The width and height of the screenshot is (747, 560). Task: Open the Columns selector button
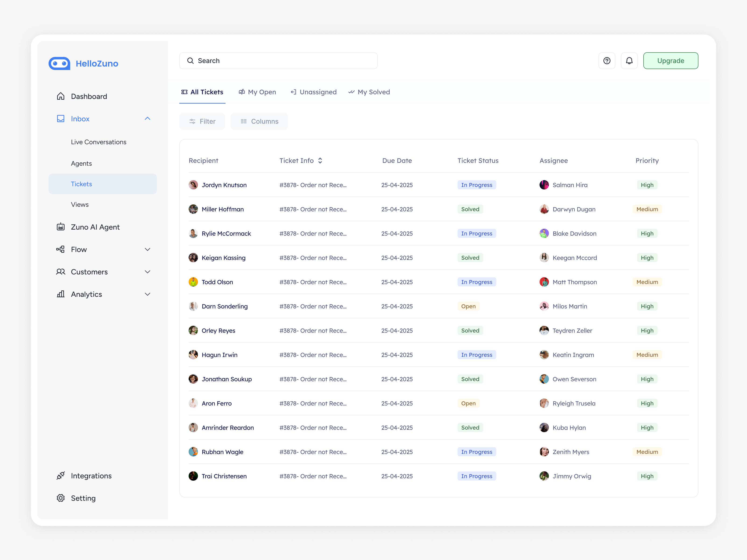pos(259,121)
